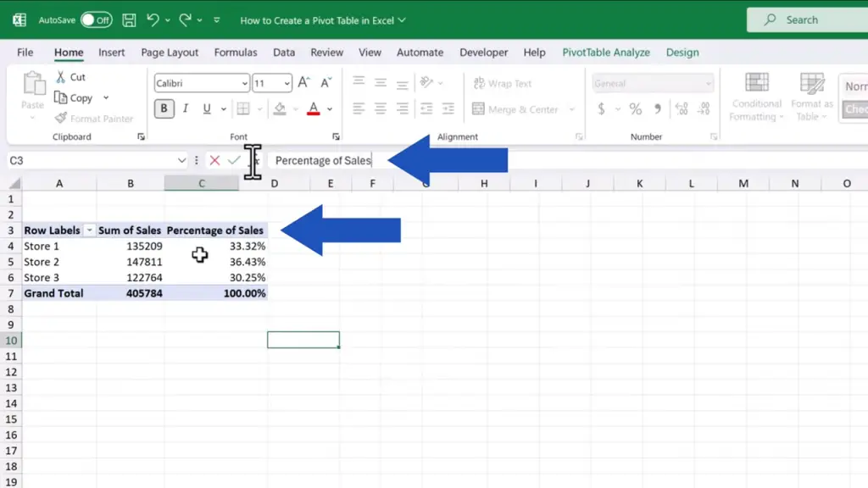Open the Font name dropdown
The image size is (868, 488).
245,84
